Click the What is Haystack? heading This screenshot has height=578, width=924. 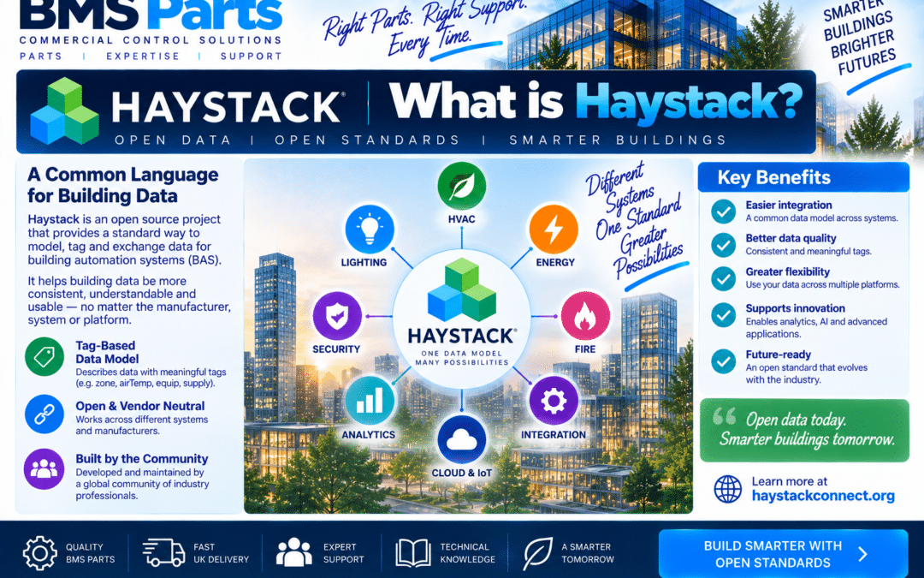click(x=595, y=101)
